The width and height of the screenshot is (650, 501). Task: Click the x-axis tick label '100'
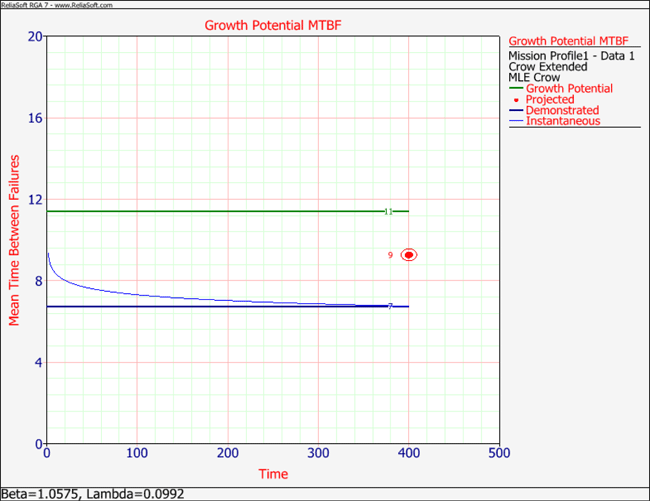click(x=137, y=453)
